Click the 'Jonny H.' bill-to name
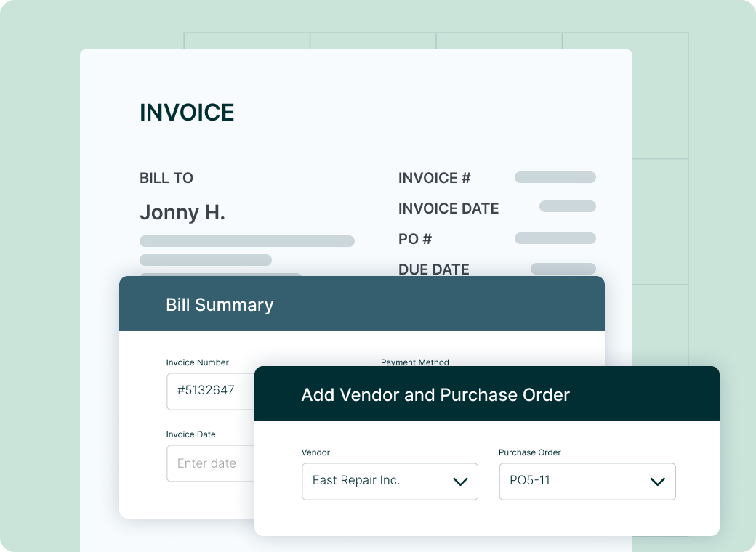Image resolution: width=756 pixels, height=552 pixels. [x=182, y=212]
